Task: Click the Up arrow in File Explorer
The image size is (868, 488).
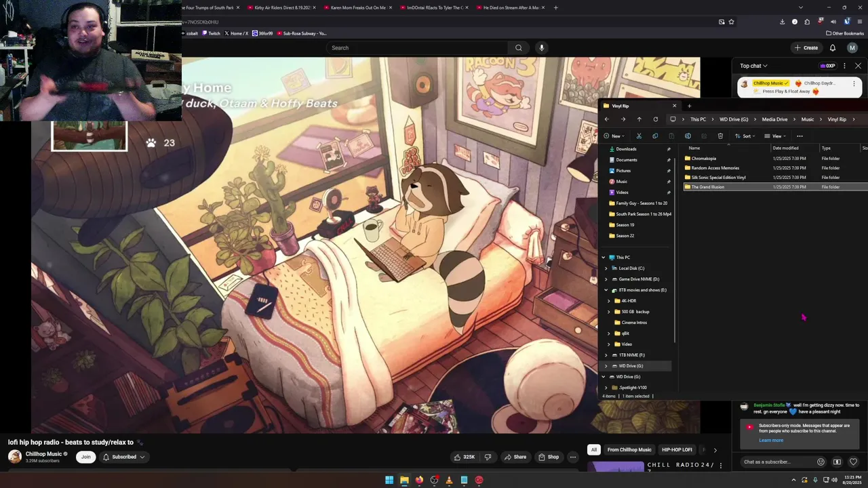Action: (x=639, y=119)
